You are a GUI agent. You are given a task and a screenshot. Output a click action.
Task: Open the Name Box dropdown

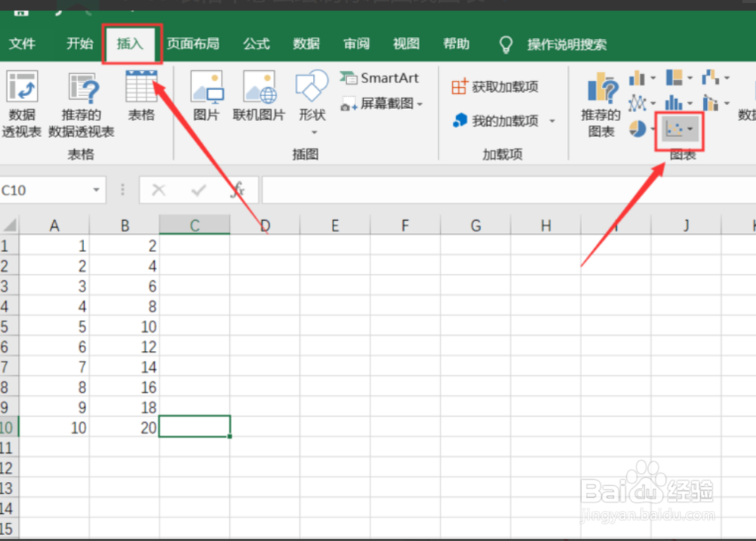click(95, 190)
